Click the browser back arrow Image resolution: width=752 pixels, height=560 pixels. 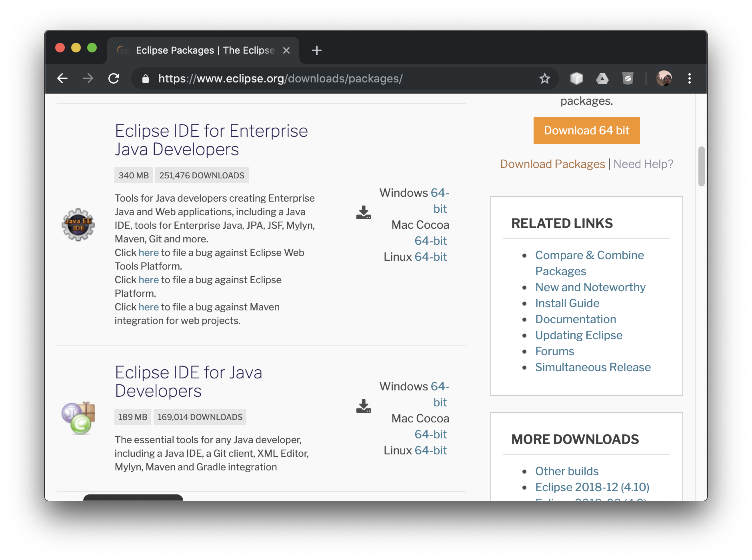click(62, 78)
